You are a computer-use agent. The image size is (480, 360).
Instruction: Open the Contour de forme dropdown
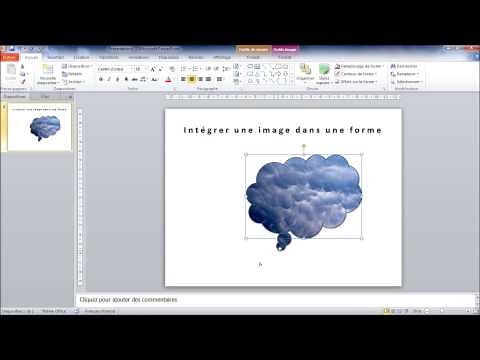(356, 74)
